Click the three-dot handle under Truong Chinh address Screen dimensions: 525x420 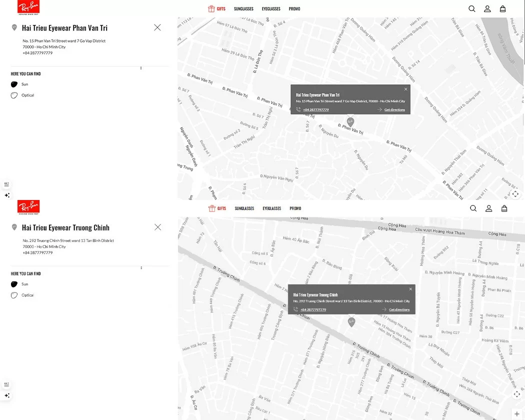(x=141, y=268)
